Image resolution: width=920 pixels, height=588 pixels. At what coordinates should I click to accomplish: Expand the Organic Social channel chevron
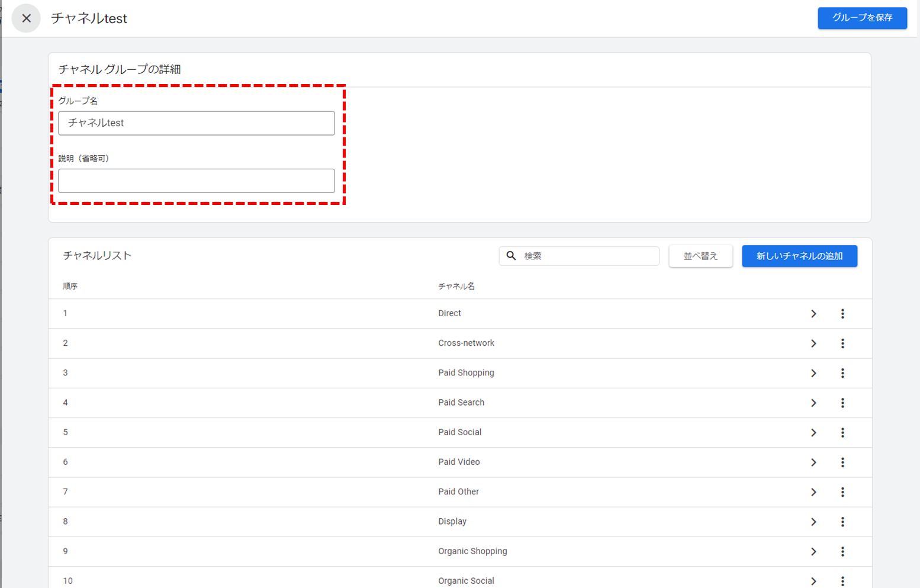coord(813,581)
